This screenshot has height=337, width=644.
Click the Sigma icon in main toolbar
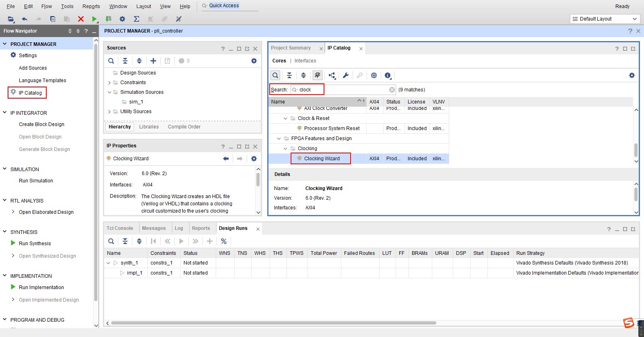click(136, 19)
